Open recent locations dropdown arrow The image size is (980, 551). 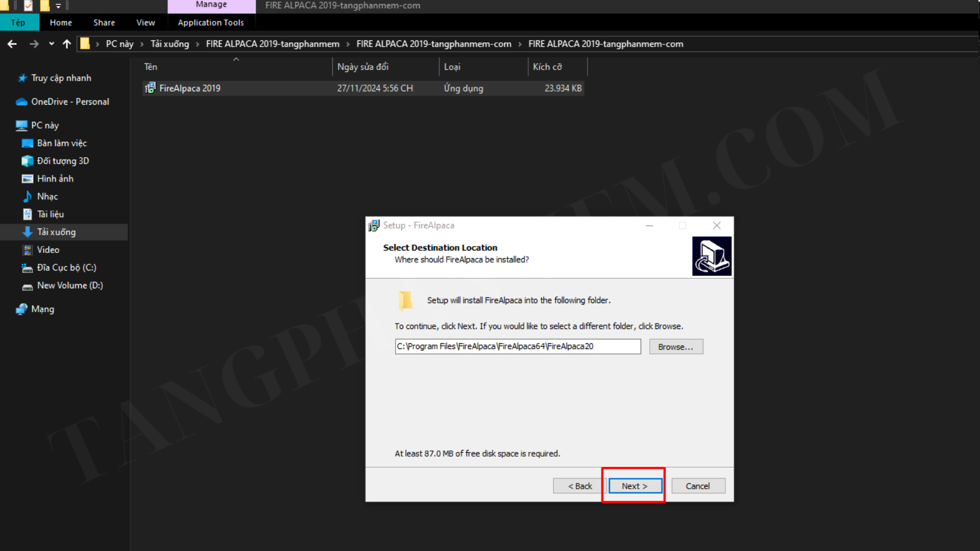tap(51, 44)
